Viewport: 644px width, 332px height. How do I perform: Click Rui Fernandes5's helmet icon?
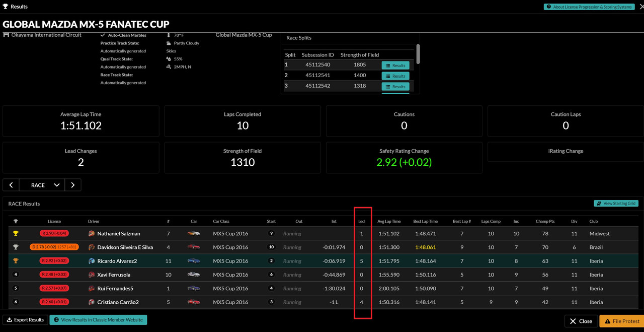(92, 289)
